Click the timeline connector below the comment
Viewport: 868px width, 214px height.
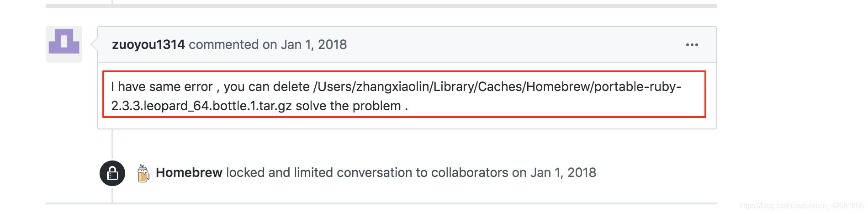click(x=112, y=144)
